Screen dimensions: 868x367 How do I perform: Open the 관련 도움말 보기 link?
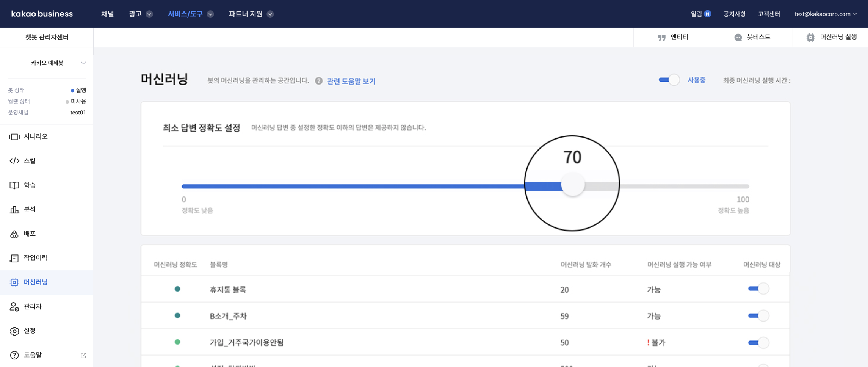click(x=351, y=81)
